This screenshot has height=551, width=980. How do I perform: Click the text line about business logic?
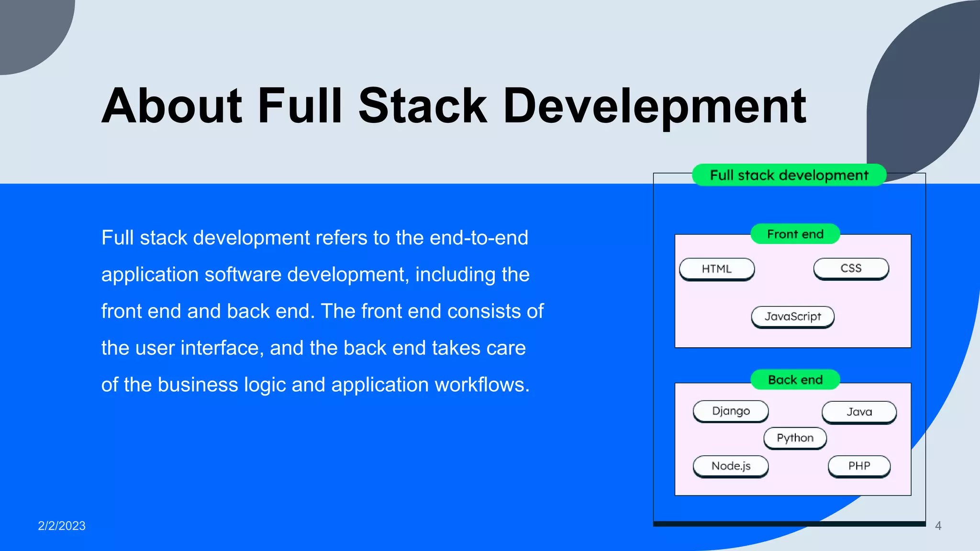tap(315, 385)
